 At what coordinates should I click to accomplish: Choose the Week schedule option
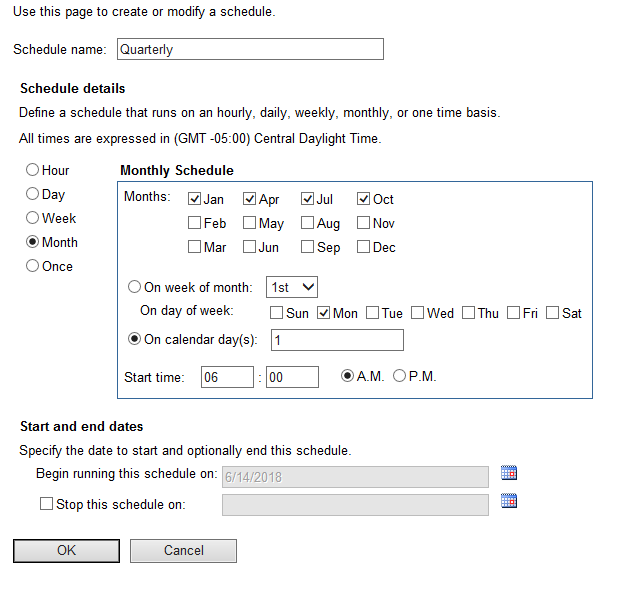click(x=33, y=218)
